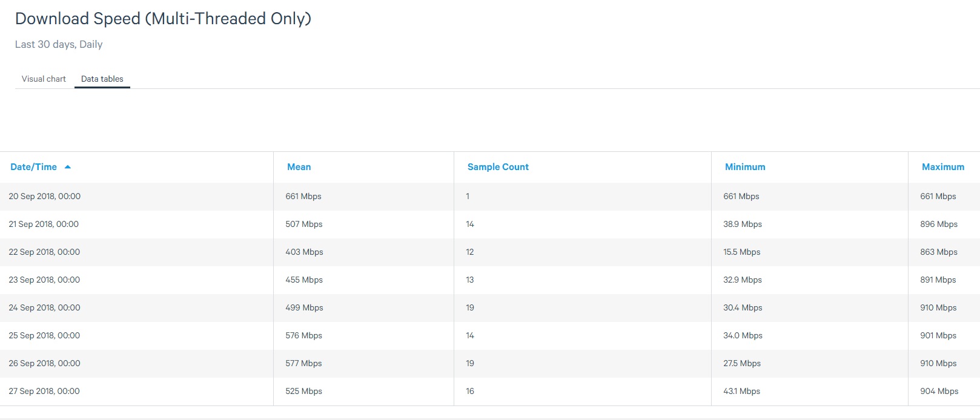Select the 26 Sep 2018 row date
Viewport: 980px width, 420px height.
coord(44,363)
